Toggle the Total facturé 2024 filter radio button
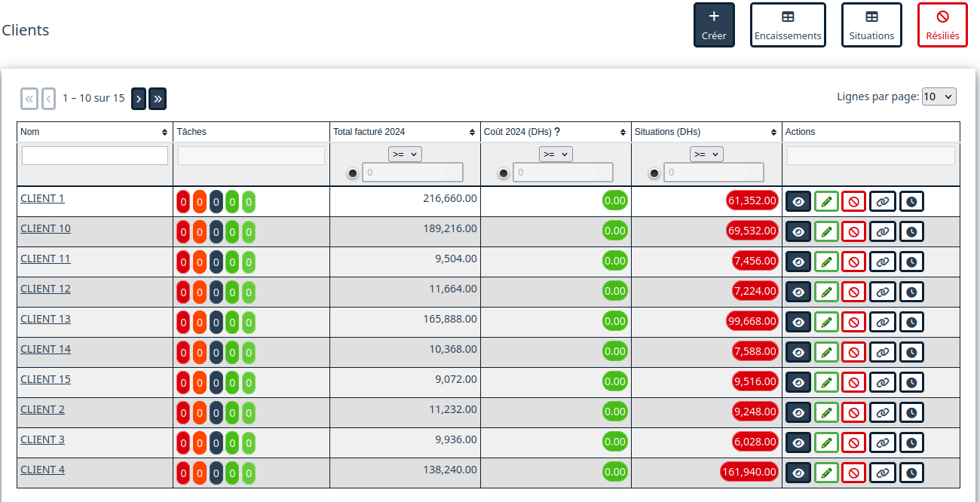 [x=353, y=173]
